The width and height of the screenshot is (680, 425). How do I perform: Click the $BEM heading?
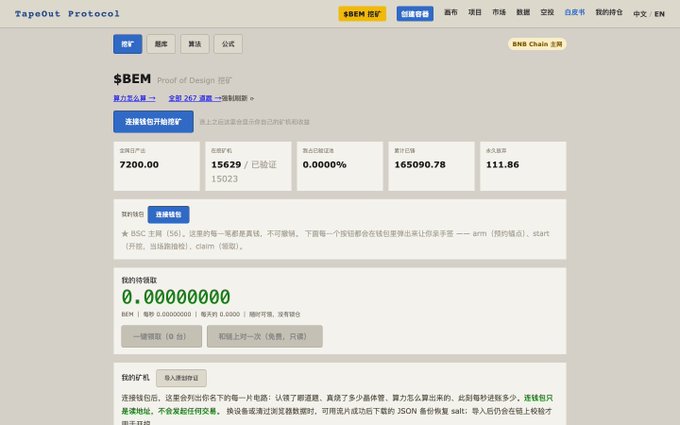(132, 79)
